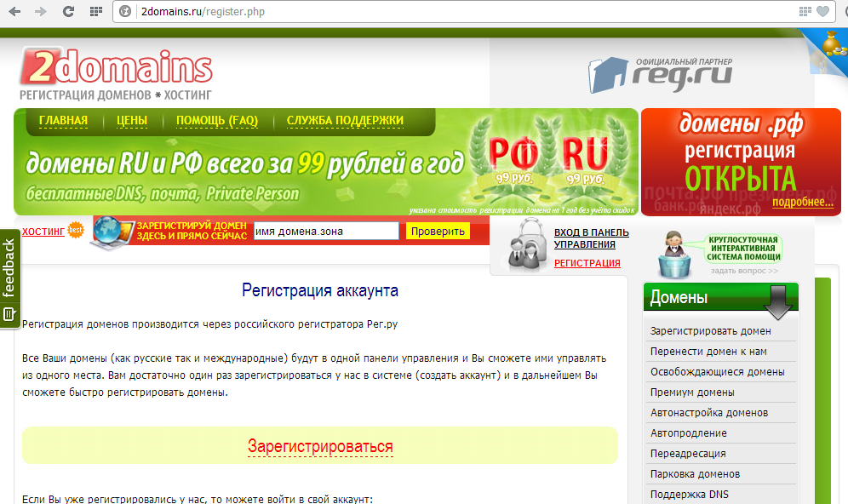Click Круглосуточная интерактивная система помощи bubble
The image size is (848, 504).
[743, 249]
